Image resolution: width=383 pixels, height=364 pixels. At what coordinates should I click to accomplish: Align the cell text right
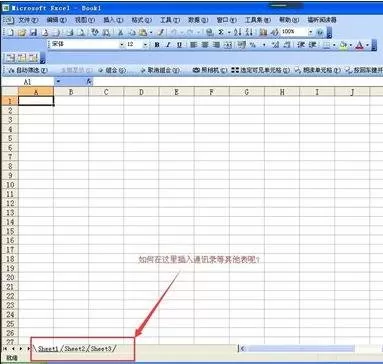216,45
